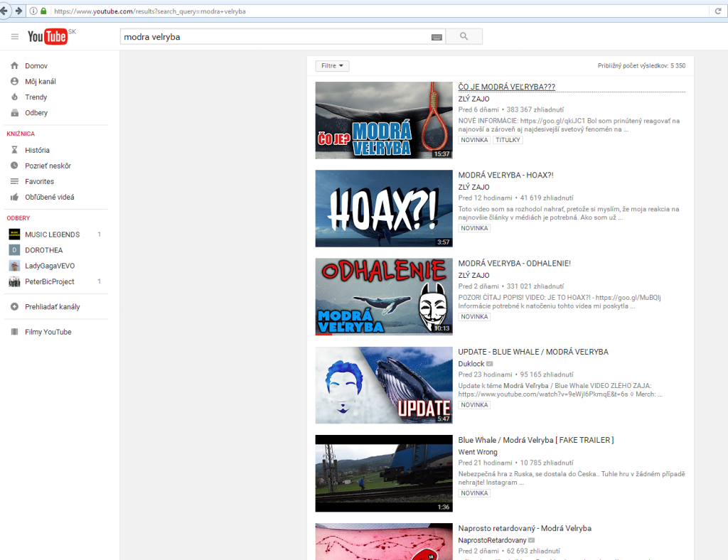Image resolution: width=728 pixels, height=560 pixels.
Task: Click the site info icon in address bar
Action: [x=33, y=11]
